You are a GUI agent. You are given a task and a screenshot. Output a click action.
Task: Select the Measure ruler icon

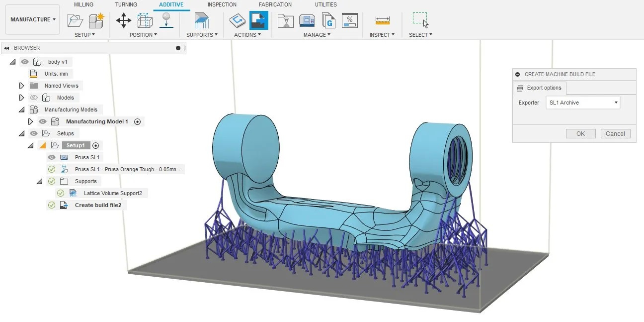click(x=382, y=21)
